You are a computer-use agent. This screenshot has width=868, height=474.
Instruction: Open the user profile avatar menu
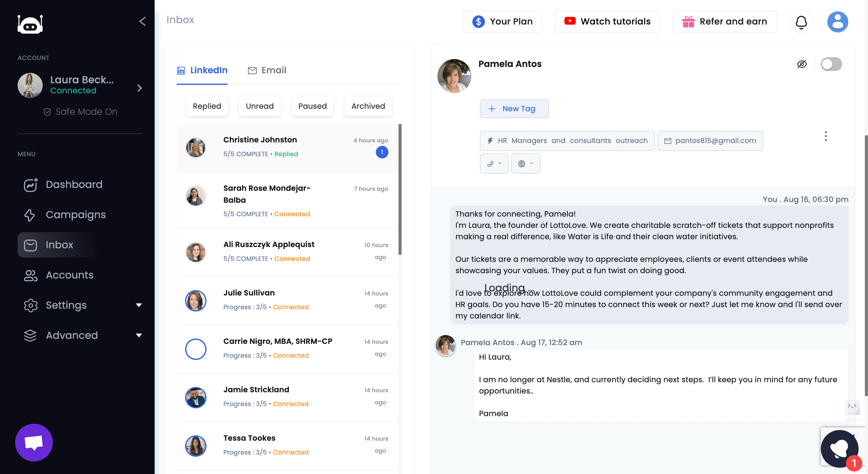click(838, 22)
